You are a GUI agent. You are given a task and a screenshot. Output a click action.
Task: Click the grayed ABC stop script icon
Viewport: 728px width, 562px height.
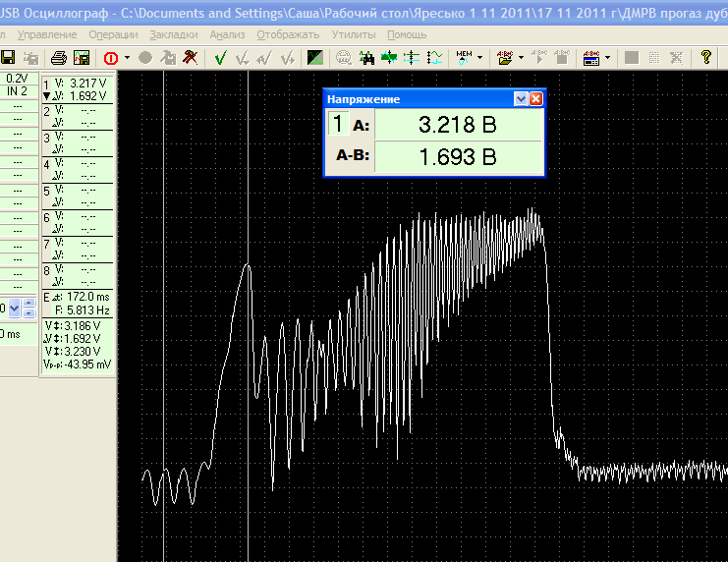point(562,57)
